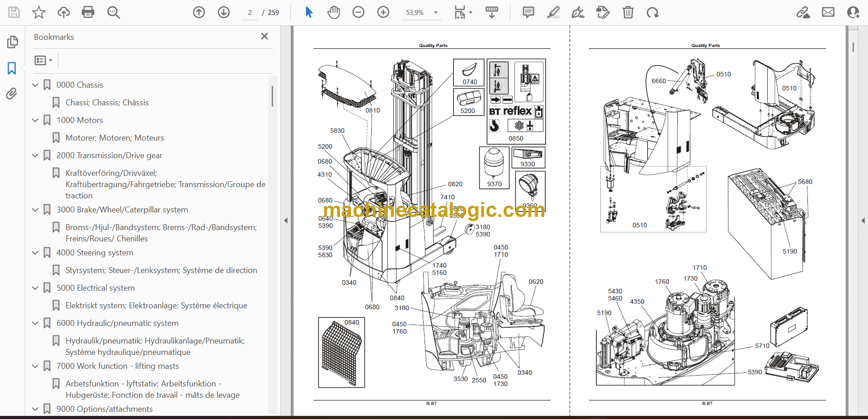Print the document
868x419 pixels.
pyautogui.click(x=88, y=12)
